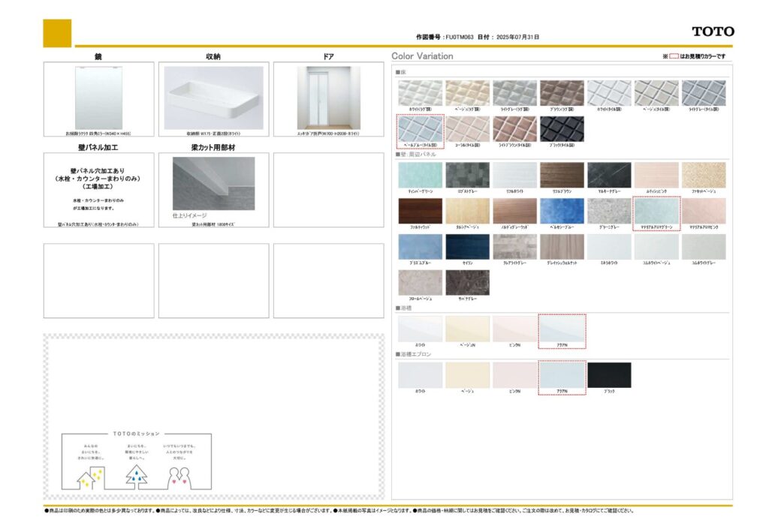Click the red dotted legend box icon
This screenshot has height=532, width=769.
(674, 56)
